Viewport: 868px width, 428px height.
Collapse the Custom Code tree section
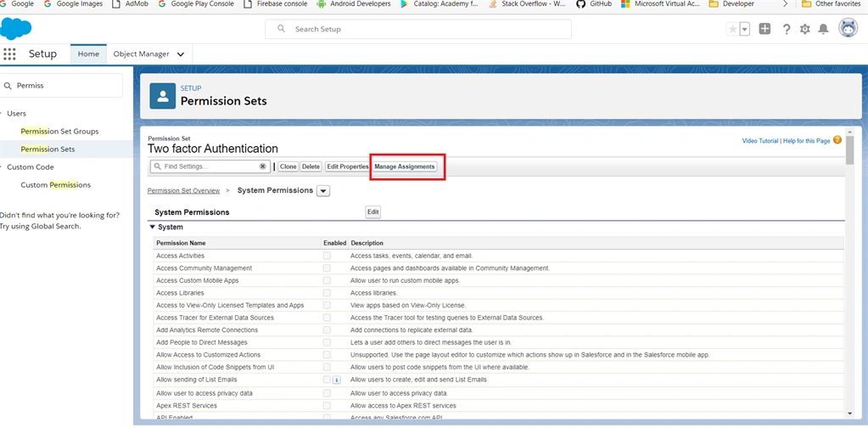point(2,167)
